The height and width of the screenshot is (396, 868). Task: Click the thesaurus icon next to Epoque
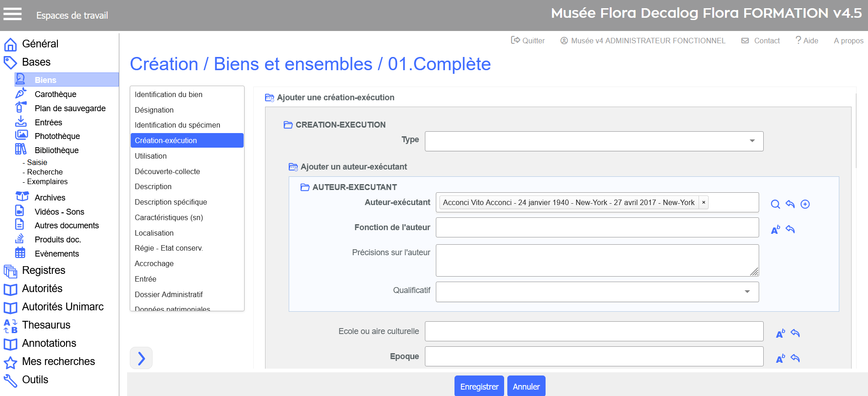pos(780,359)
